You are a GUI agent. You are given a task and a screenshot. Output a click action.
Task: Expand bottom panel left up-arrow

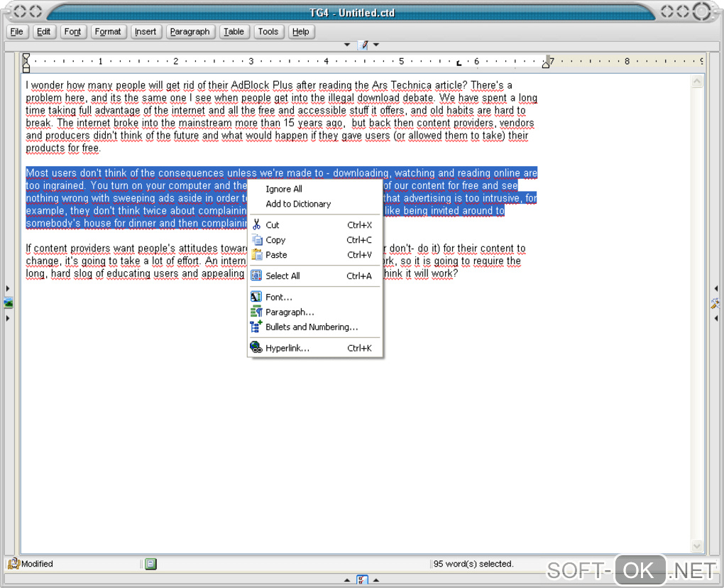[347, 579]
